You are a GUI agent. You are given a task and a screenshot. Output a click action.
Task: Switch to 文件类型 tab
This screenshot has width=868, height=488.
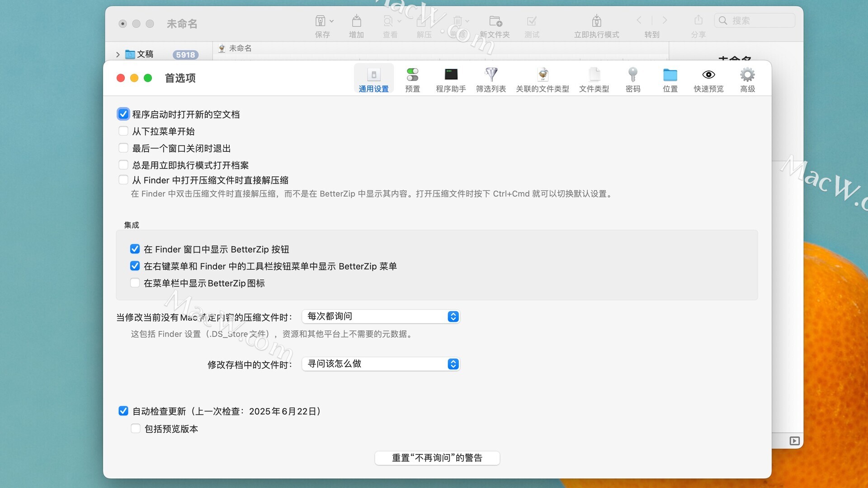pyautogui.click(x=594, y=79)
